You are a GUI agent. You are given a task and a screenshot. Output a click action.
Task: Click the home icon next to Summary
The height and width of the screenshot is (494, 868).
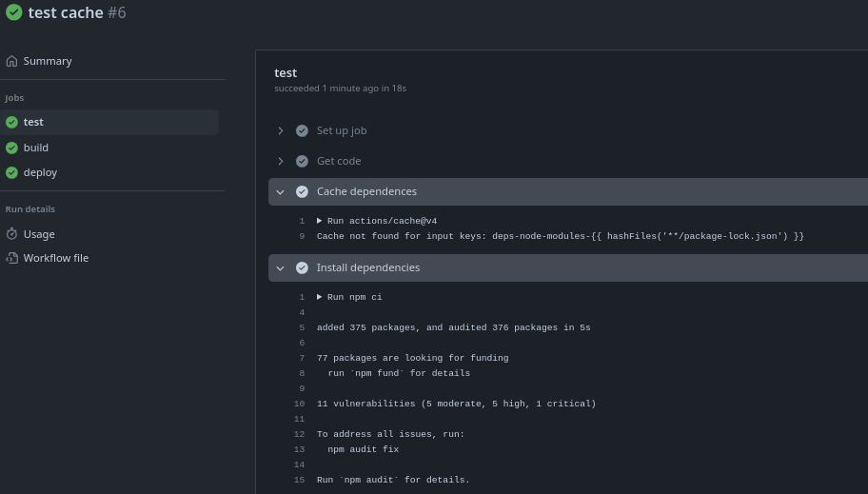[11, 61]
